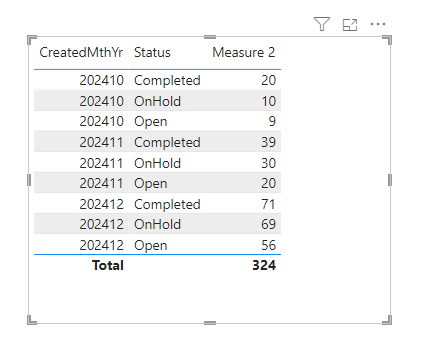This screenshot has width=433, height=364.
Task: Select Open in the 202412 row
Action: pyautogui.click(x=150, y=246)
